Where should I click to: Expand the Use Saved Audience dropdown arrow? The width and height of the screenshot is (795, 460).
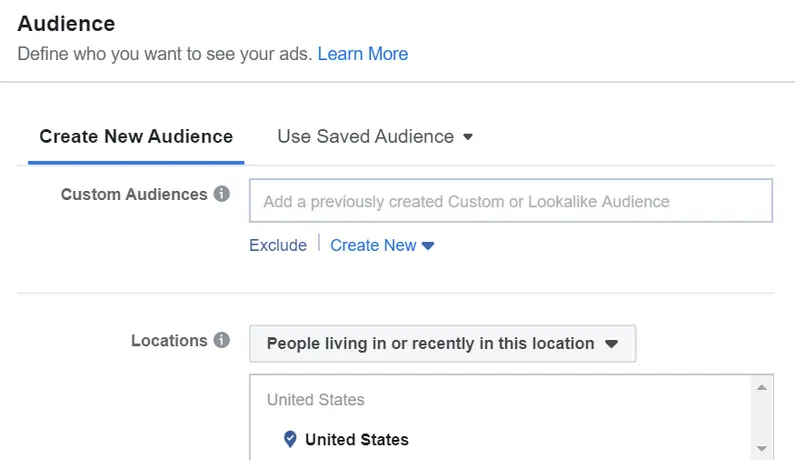[468, 138]
